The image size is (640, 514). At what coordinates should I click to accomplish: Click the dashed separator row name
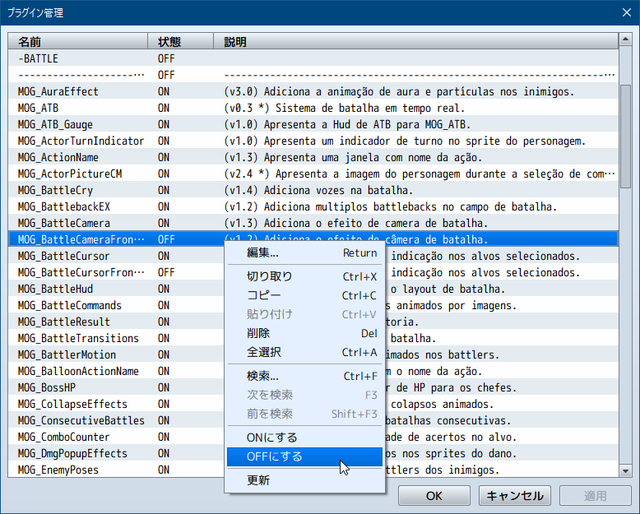(81, 75)
